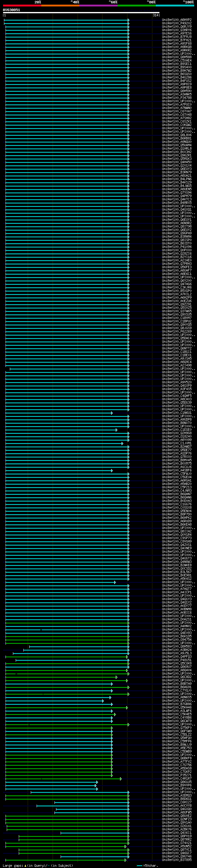Select hit label UniRef100_B7FH21

177,40
